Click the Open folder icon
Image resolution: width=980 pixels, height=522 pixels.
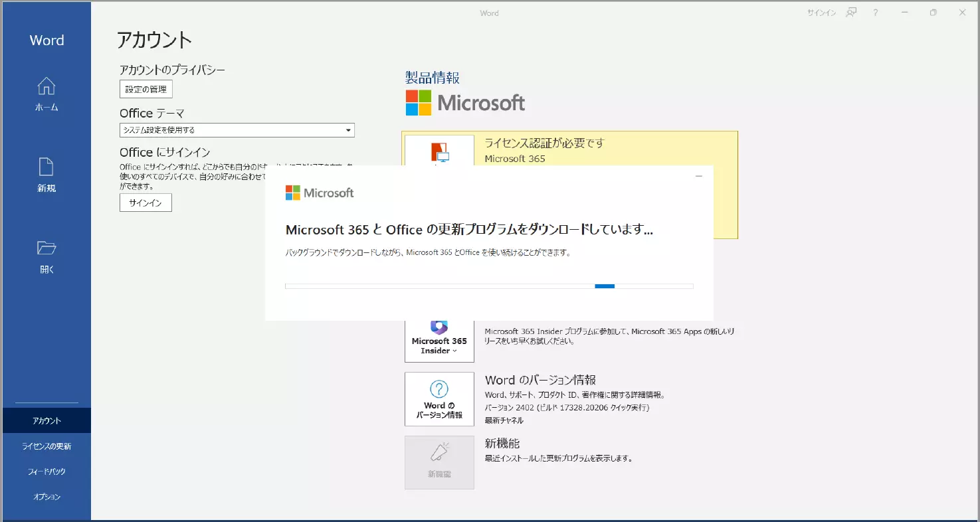pos(46,248)
